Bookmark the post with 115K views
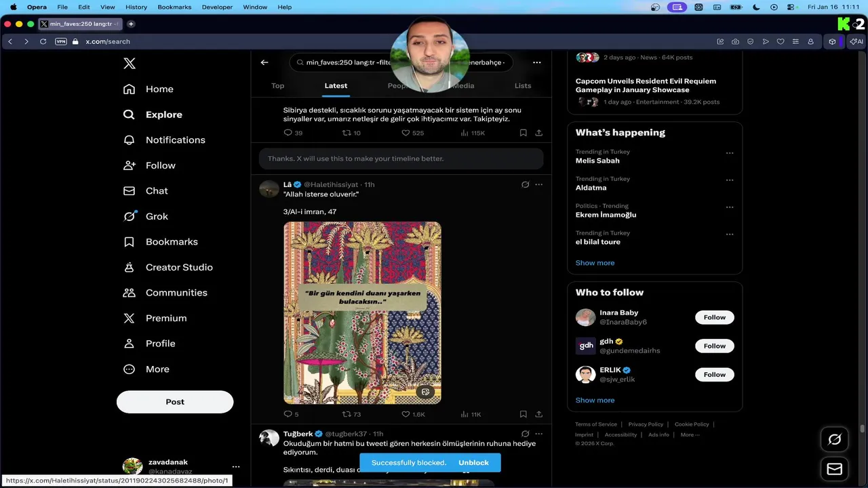This screenshot has height=488, width=868. pyautogui.click(x=523, y=133)
